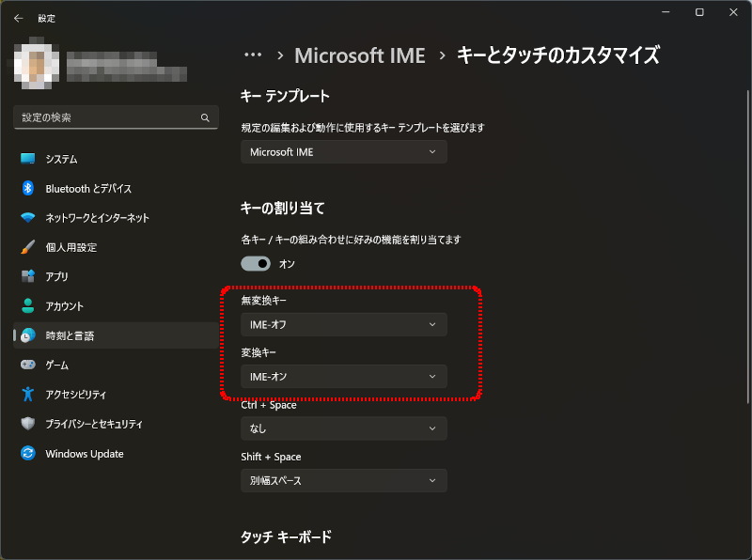Go to アクセシビリティ settings

[x=116, y=394]
